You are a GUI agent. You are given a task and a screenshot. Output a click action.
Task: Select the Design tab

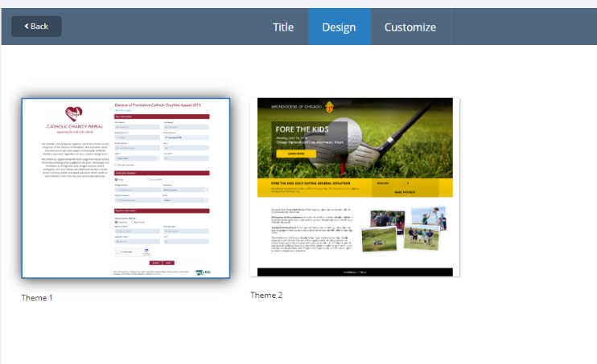pyautogui.click(x=339, y=27)
